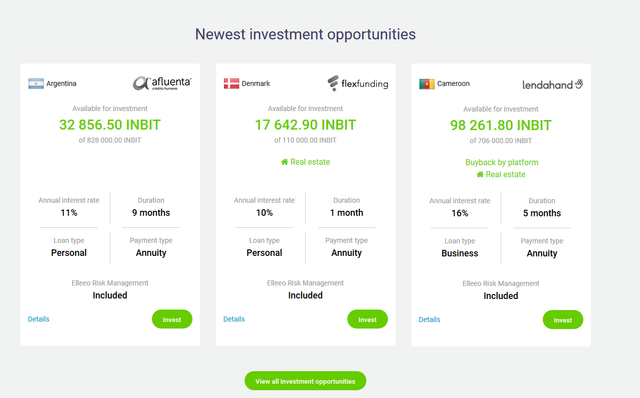Viewport: 640px width, 398px height.
Task: Invest in the Cameroon lendahand loan
Action: [x=563, y=320]
